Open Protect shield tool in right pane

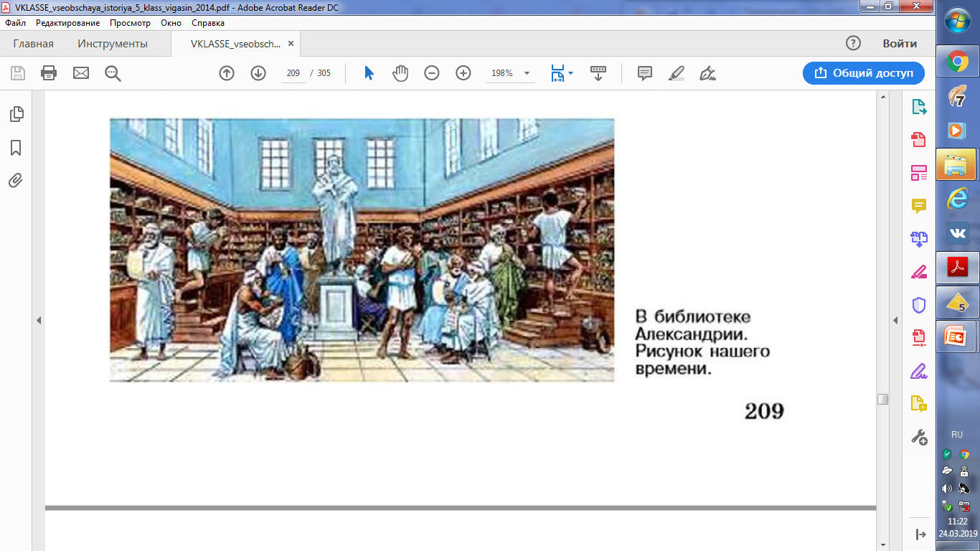click(919, 305)
